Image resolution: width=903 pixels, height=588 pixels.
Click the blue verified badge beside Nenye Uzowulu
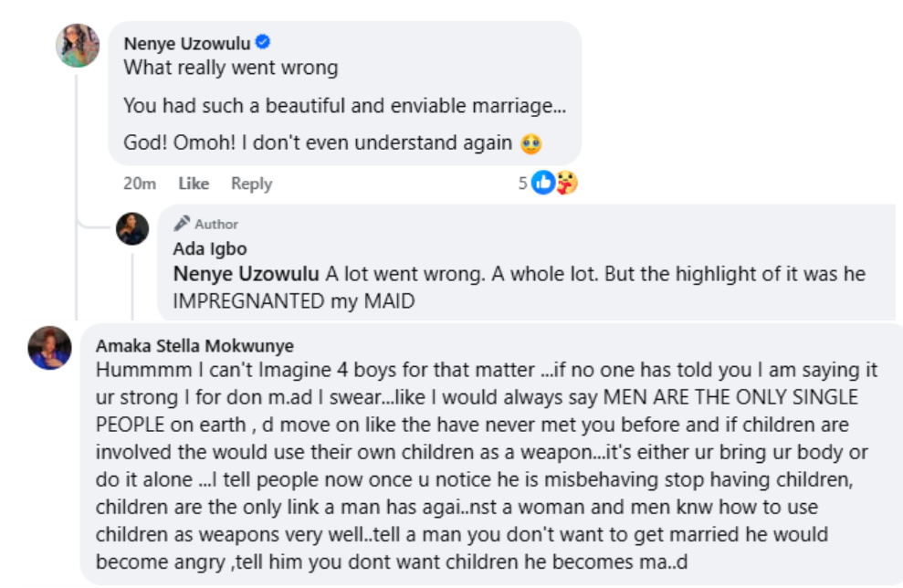point(263,42)
